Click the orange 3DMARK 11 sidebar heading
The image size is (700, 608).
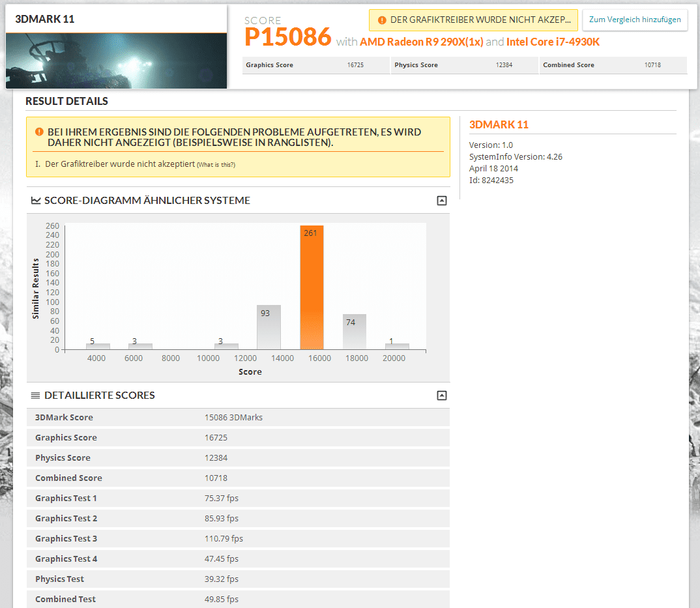pos(499,124)
